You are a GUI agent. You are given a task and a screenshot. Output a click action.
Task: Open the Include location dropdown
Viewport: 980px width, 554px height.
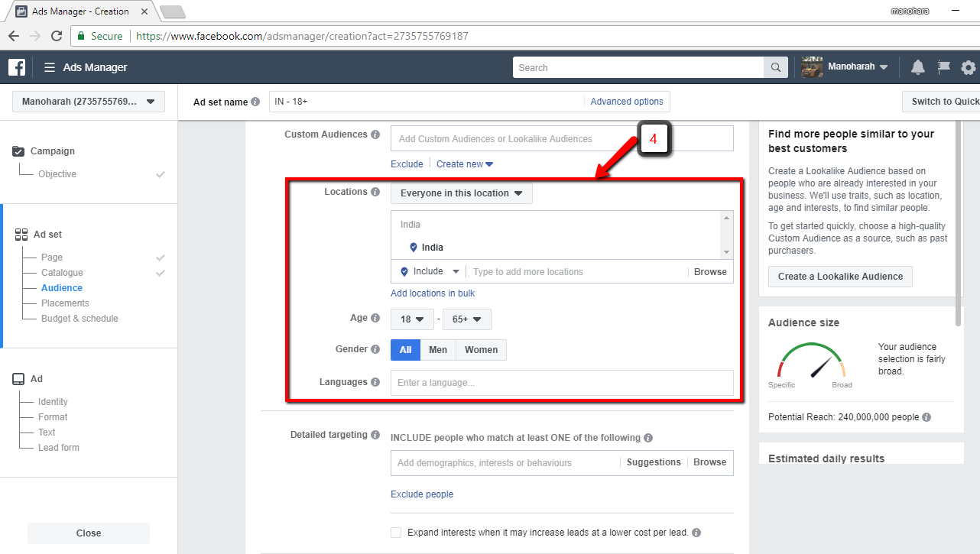tap(430, 271)
